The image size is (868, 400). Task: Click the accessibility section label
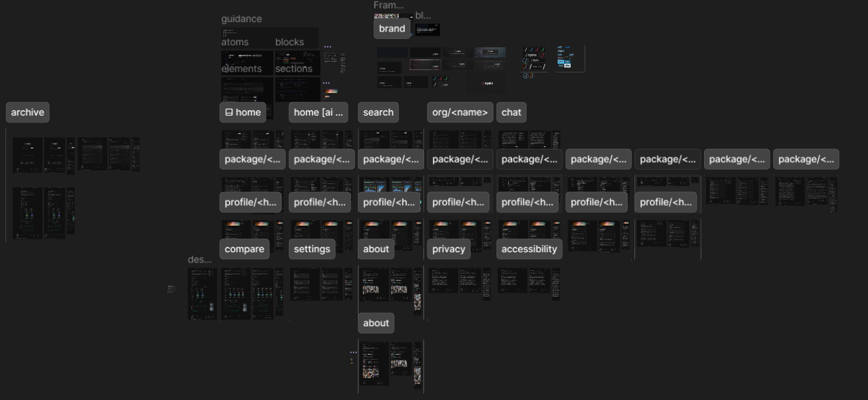pyautogui.click(x=529, y=249)
